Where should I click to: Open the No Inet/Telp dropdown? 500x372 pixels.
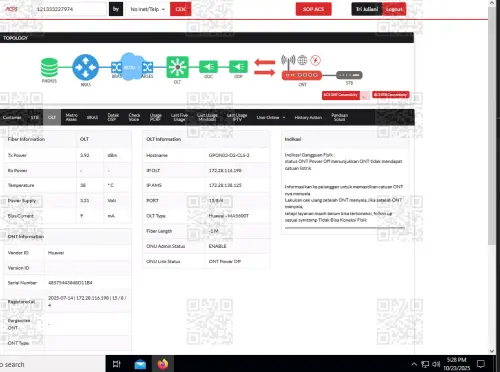point(148,9)
